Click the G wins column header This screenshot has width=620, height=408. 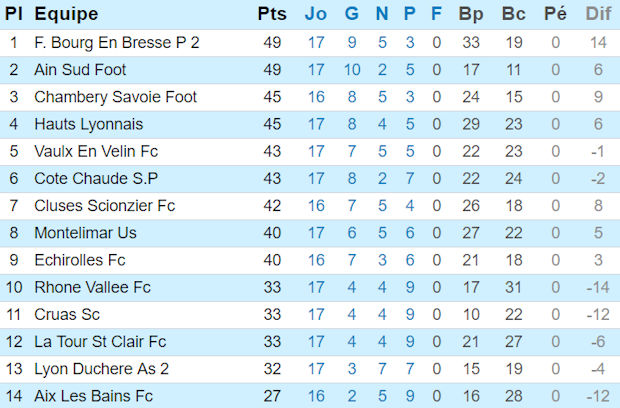pos(351,14)
